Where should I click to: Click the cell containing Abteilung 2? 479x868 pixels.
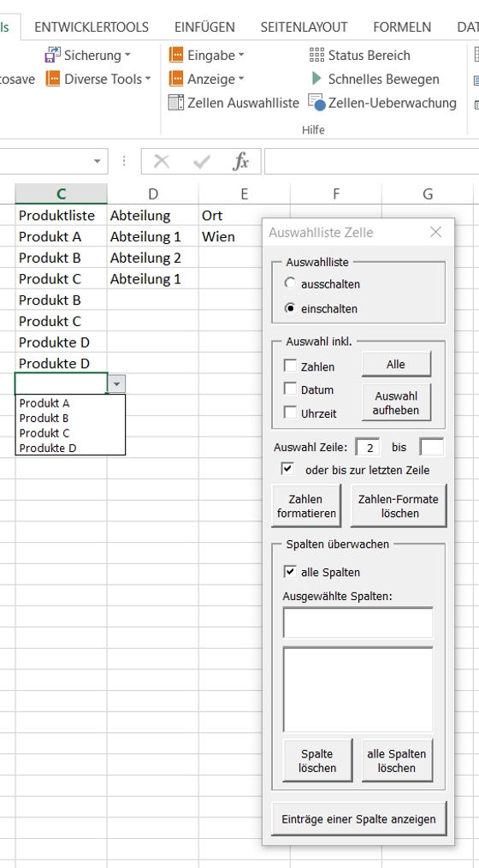click(x=152, y=258)
